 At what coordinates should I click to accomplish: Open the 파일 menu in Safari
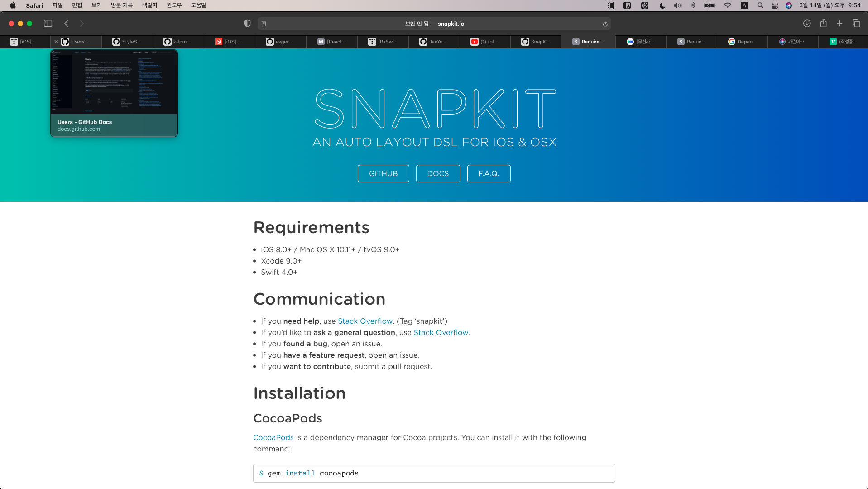(58, 5)
